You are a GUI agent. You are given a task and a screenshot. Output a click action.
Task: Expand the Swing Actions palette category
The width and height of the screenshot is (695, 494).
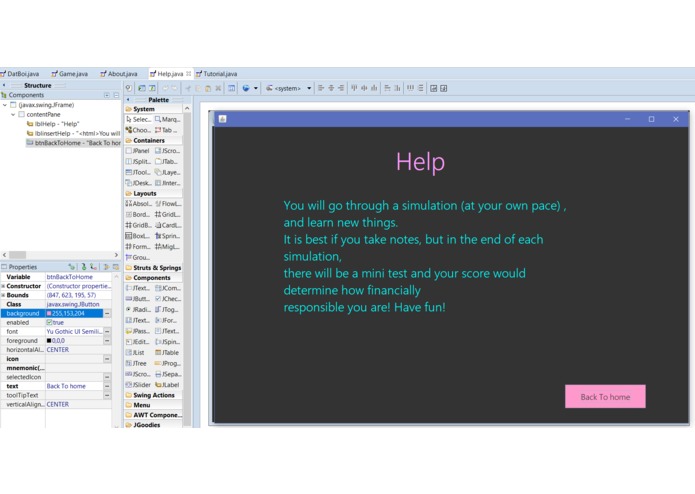click(x=153, y=395)
